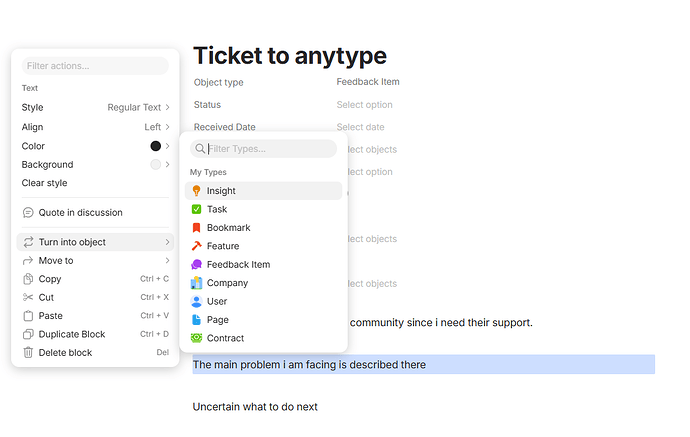
Task: Click the Insight lightbulb icon
Action: tap(196, 191)
